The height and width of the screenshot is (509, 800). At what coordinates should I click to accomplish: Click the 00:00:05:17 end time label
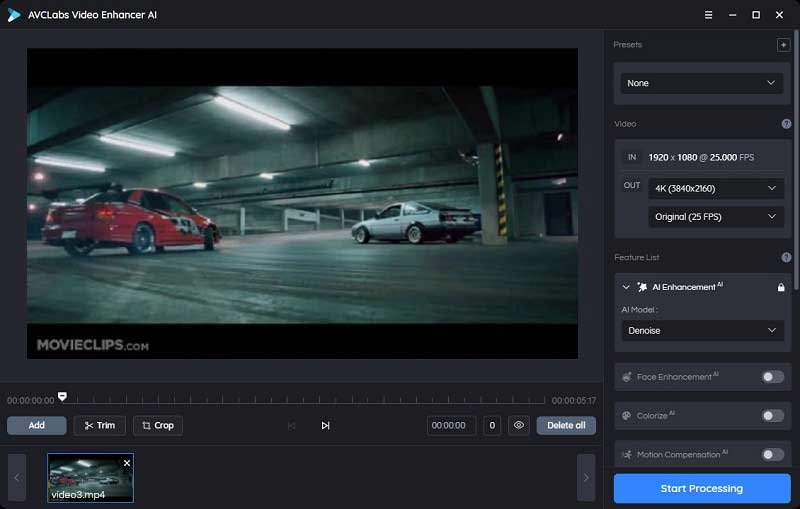click(573, 400)
